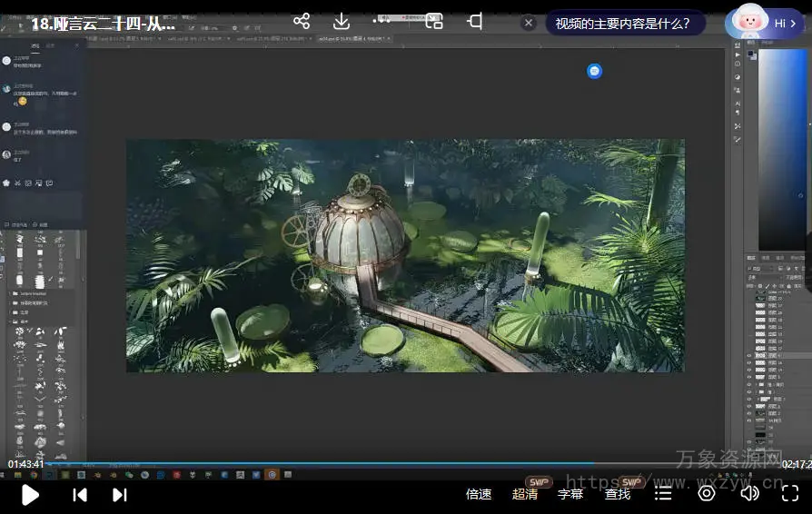Viewport: 812px width, 514px height.
Task: Mute the video volume
Action: 749,493
